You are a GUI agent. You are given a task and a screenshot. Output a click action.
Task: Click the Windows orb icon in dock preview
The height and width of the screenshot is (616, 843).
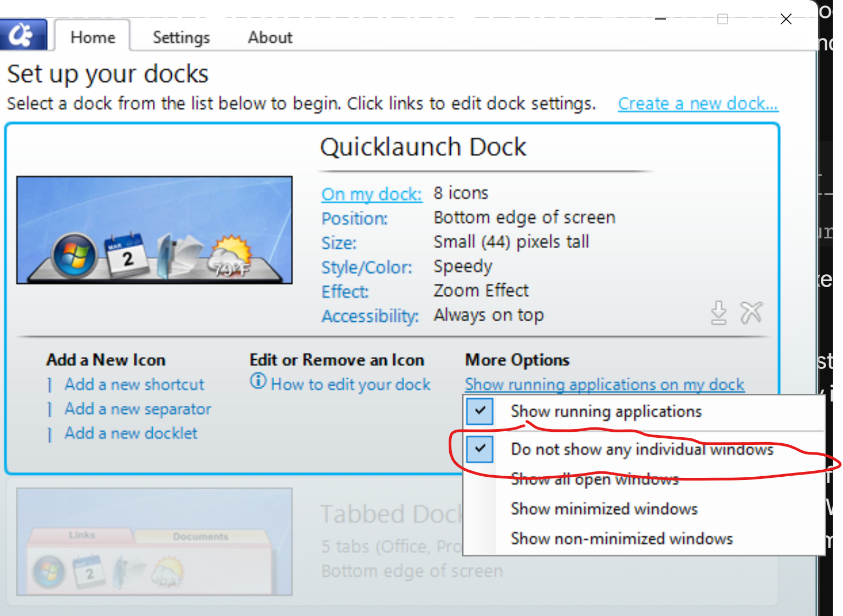[74, 255]
